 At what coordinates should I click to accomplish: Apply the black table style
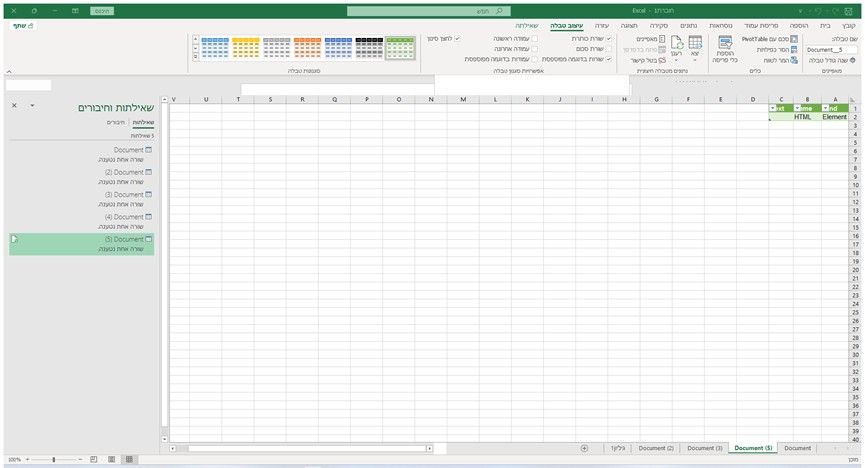click(x=369, y=48)
